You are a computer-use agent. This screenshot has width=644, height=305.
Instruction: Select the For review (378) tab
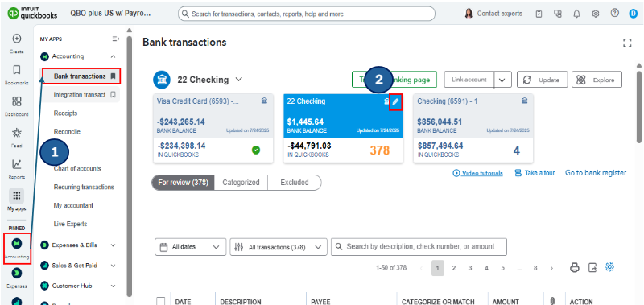184,183
